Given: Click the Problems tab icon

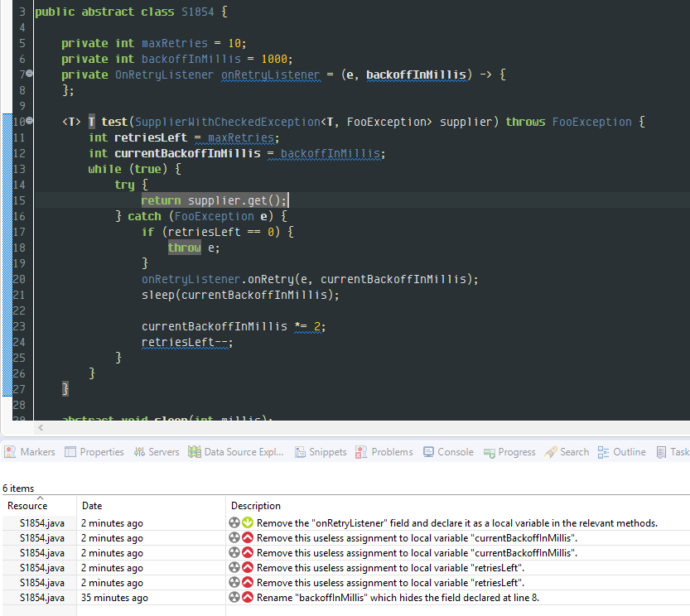Looking at the screenshot, I should click(x=361, y=452).
